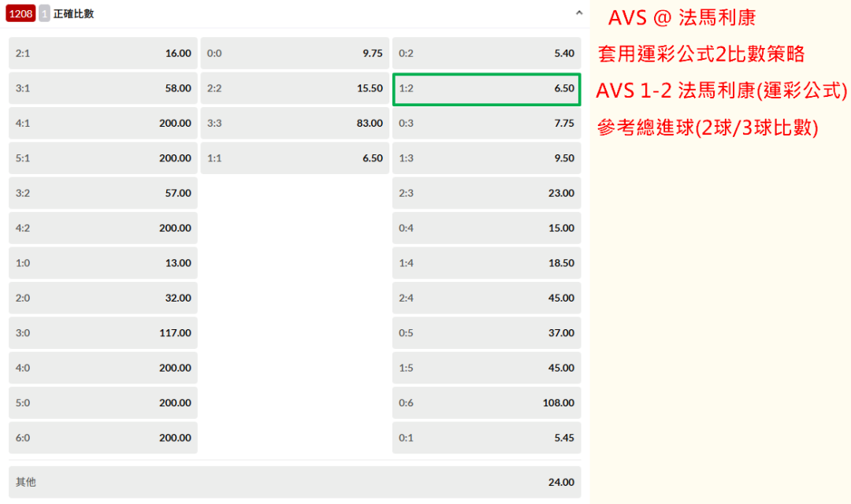Choose the 其他 option at 24.00
The image size is (851, 504).
coord(295,482)
